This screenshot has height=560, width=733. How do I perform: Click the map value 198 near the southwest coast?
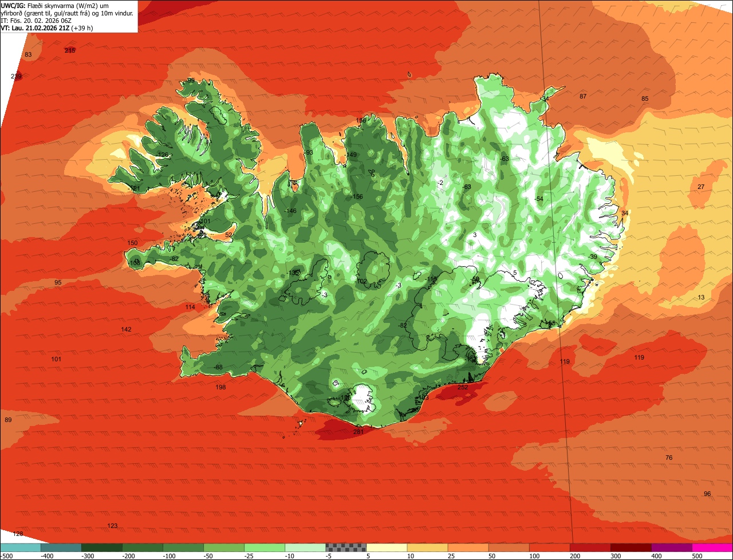[220, 388]
